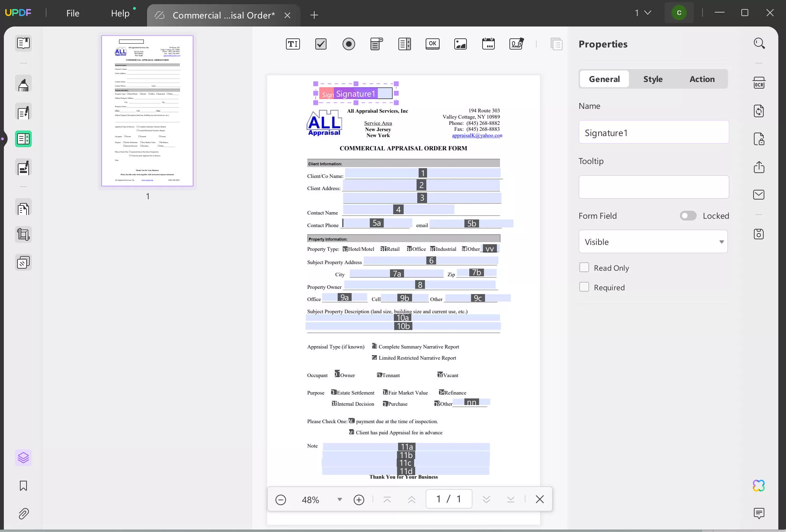Open the comments panel icon
The height and width of the screenshot is (532, 786).
coord(759,513)
